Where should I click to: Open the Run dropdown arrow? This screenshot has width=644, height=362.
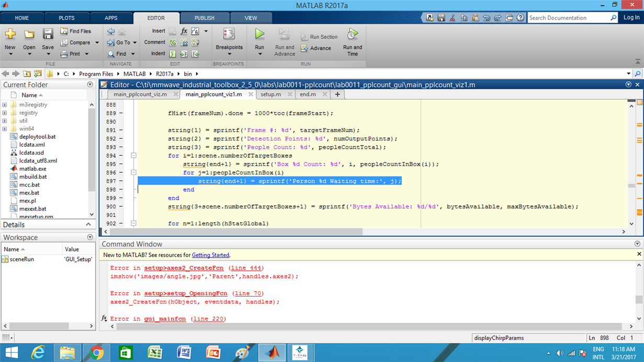(259, 54)
